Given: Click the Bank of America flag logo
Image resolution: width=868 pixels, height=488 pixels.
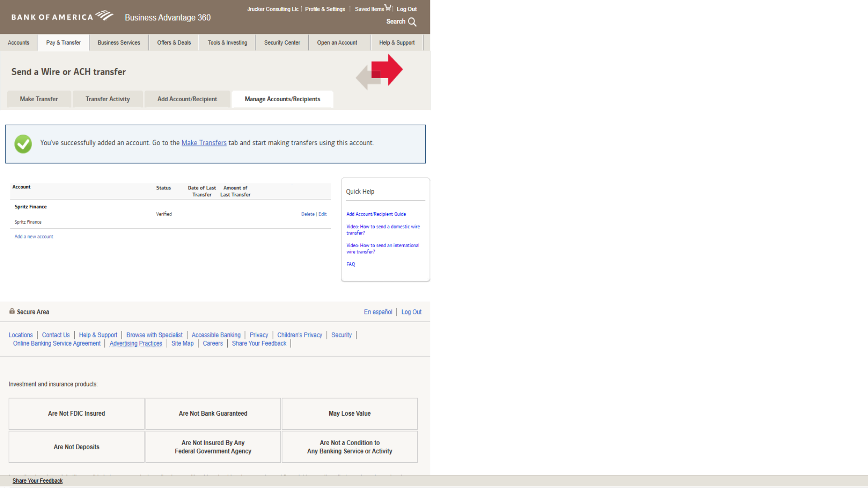Looking at the screenshot, I should (104, 16).
